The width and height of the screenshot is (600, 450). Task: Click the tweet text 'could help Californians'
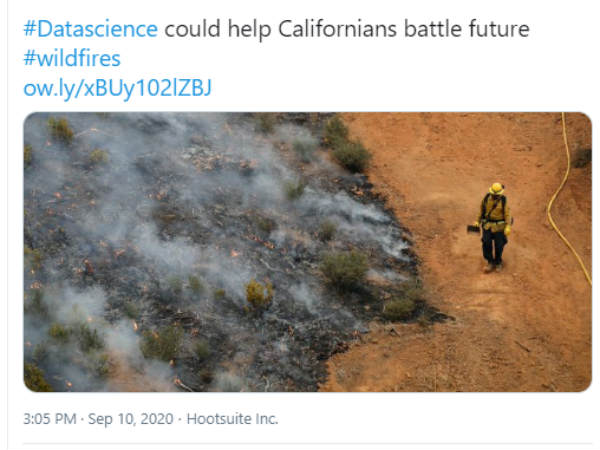(x=280, y=29)
